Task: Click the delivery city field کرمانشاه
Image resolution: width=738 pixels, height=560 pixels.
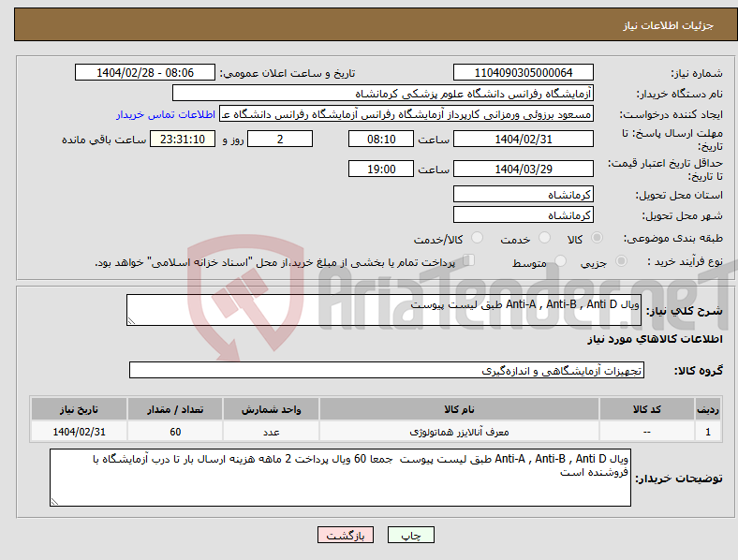Action: point(523,214)
